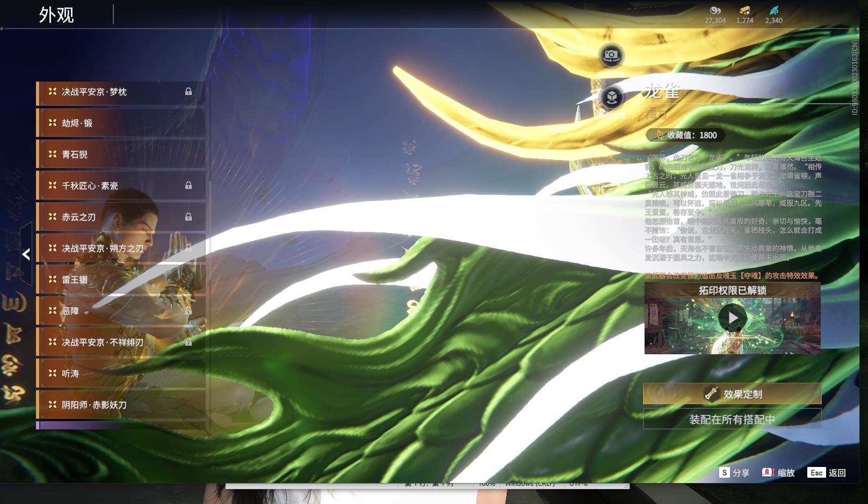Select the 决战平安京·不祥绯刃 skin name
This screenshot has width=868, height=504.
[x=103, y=342]
